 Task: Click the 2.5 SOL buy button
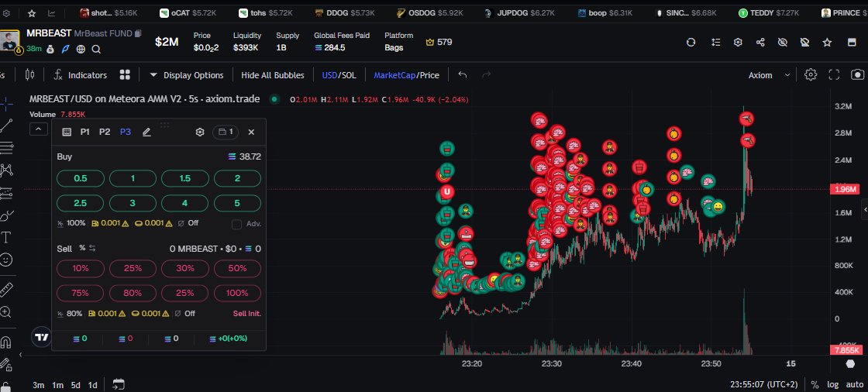point(81,203)
